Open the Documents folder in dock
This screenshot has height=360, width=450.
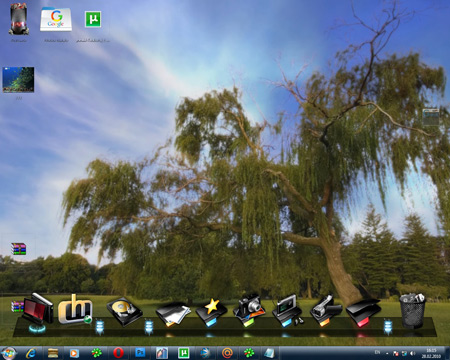click(173, 314)
